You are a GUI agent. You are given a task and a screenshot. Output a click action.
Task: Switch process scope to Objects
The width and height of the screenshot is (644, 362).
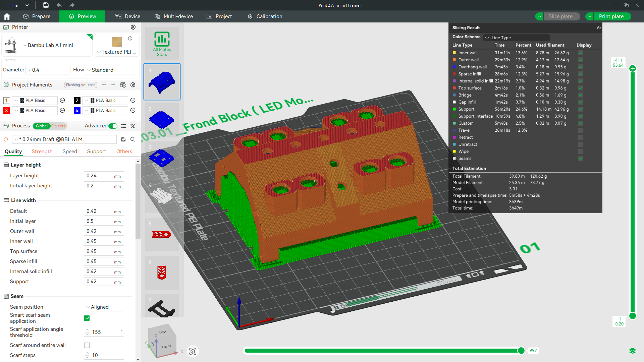coord(58,126)
